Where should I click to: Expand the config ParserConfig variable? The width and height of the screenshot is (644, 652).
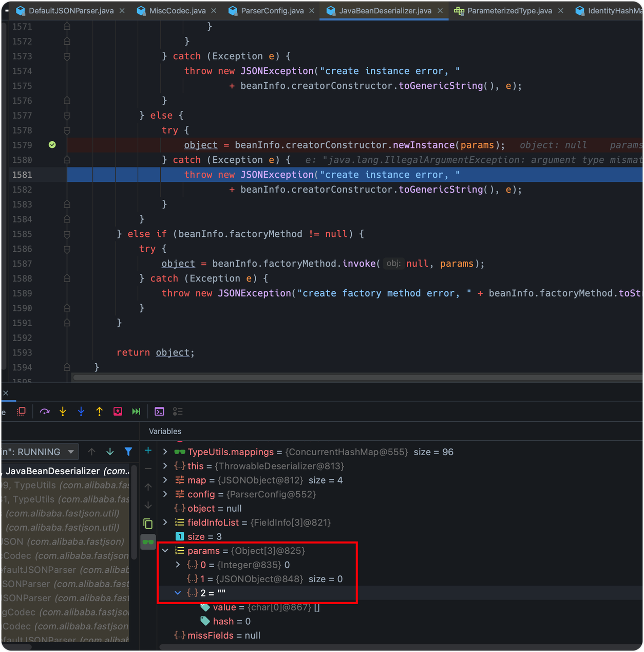[x=165, y=494]
